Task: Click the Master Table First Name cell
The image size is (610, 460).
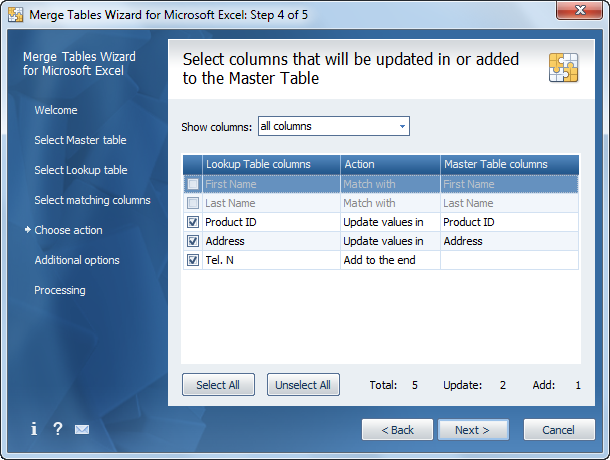Action: (510, 184)
